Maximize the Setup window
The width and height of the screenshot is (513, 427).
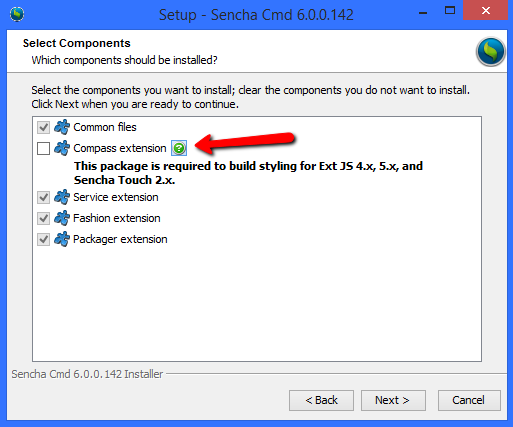click(x=450, y=11)
